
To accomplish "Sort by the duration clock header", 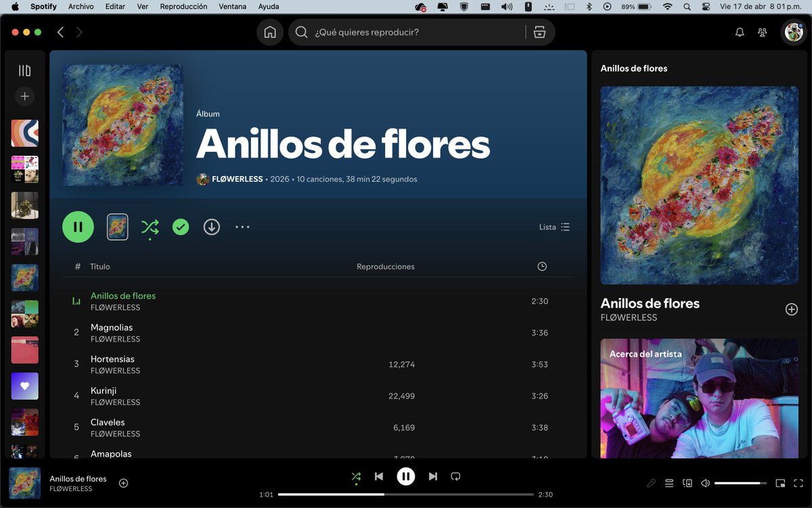I will [x=542, y=267].
